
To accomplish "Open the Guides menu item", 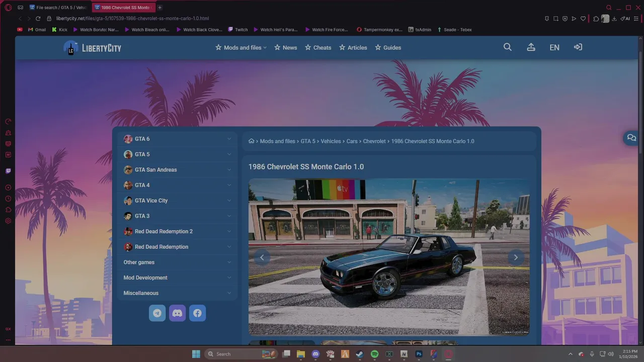I will tap(388, 48).
